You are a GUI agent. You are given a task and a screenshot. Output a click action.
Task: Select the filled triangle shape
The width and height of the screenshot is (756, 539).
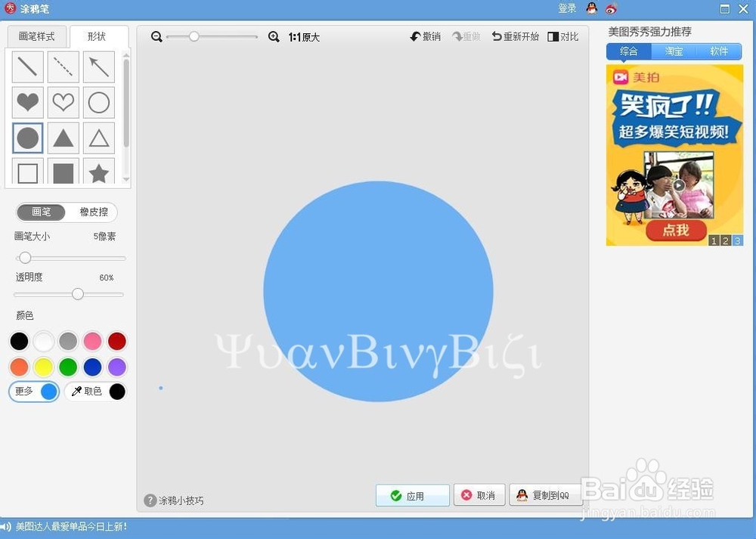pos(64,138)
